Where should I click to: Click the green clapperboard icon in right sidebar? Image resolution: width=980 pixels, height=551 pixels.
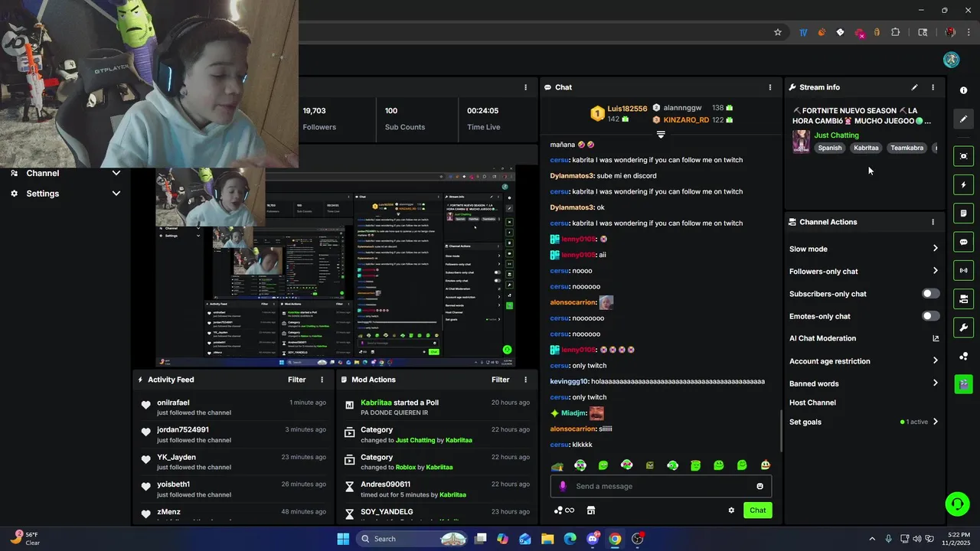pos(963,384)
